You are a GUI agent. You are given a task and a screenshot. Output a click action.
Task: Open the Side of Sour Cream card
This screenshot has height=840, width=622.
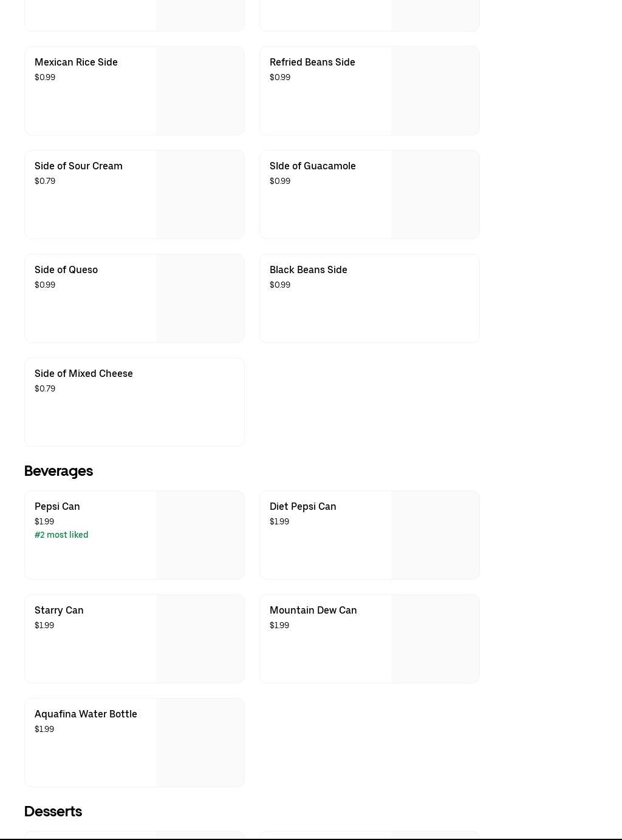tap(78, 166)
